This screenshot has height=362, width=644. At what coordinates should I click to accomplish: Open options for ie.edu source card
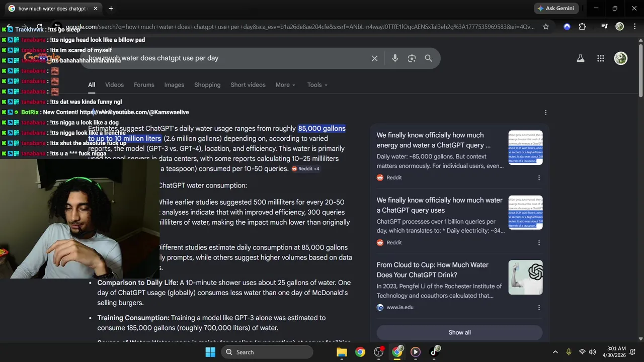(539, 307)
